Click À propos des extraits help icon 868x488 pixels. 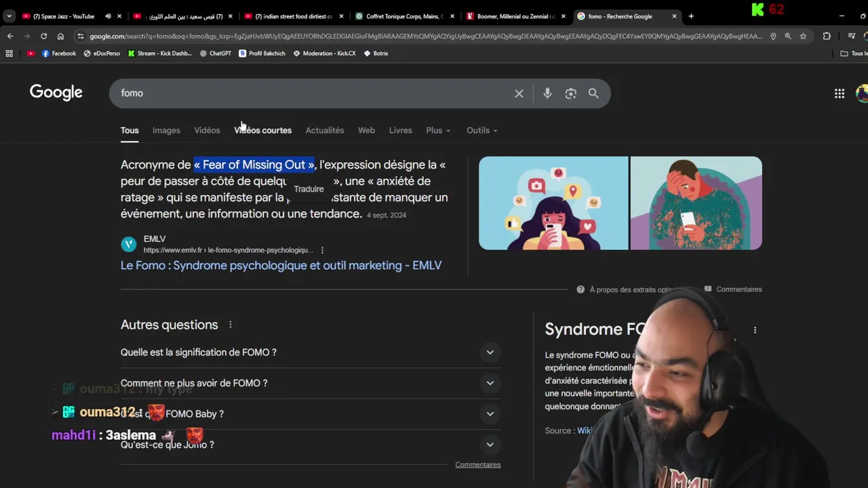[x=580, y=289]
